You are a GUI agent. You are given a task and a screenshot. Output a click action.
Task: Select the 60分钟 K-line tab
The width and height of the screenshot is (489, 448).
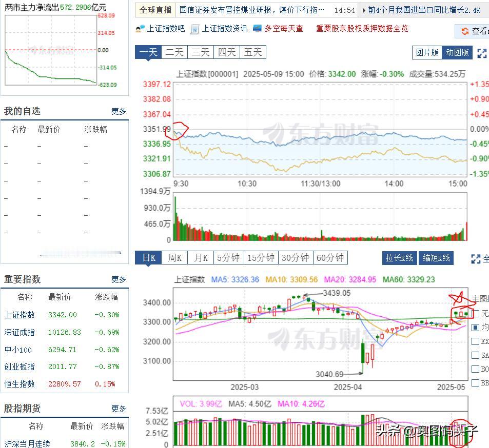pos(330,258)
